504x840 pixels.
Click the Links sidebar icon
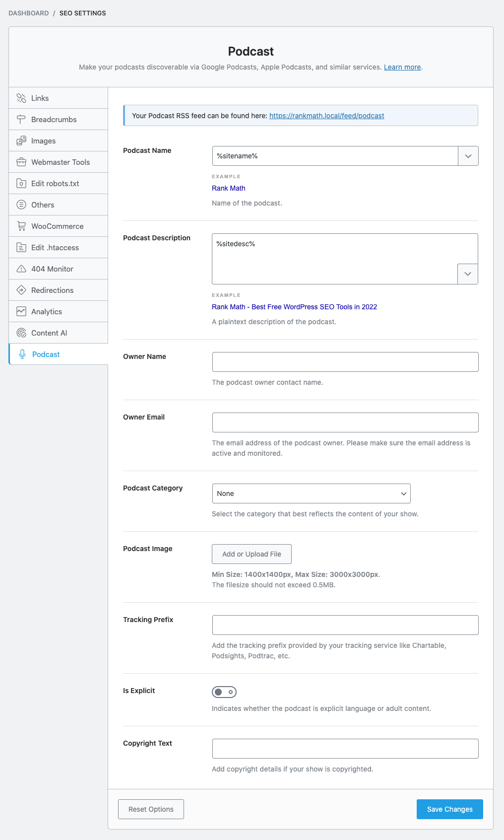pos(21,98)
